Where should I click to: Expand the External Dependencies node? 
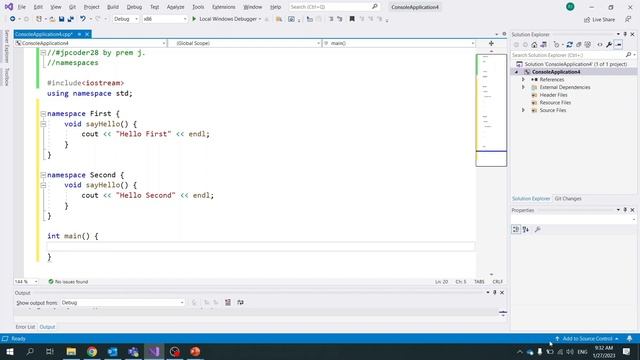point(523,87)
